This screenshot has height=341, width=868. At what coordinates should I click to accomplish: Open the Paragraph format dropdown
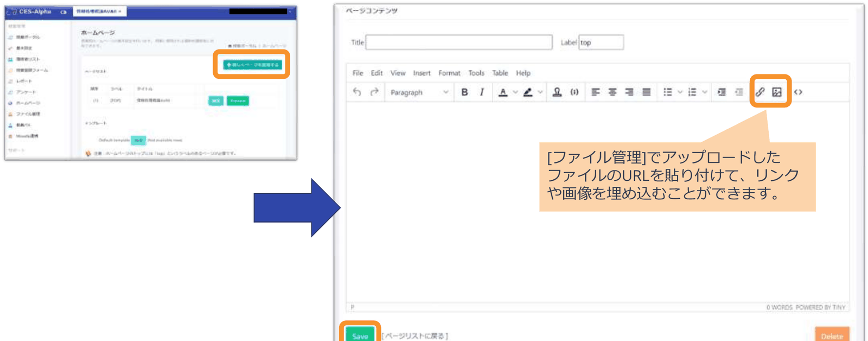[x=419, y=92]
